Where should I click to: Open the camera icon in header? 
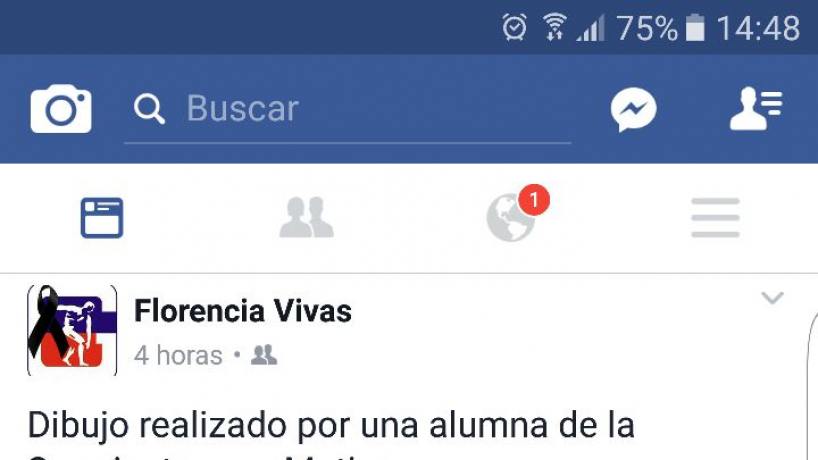61,108
